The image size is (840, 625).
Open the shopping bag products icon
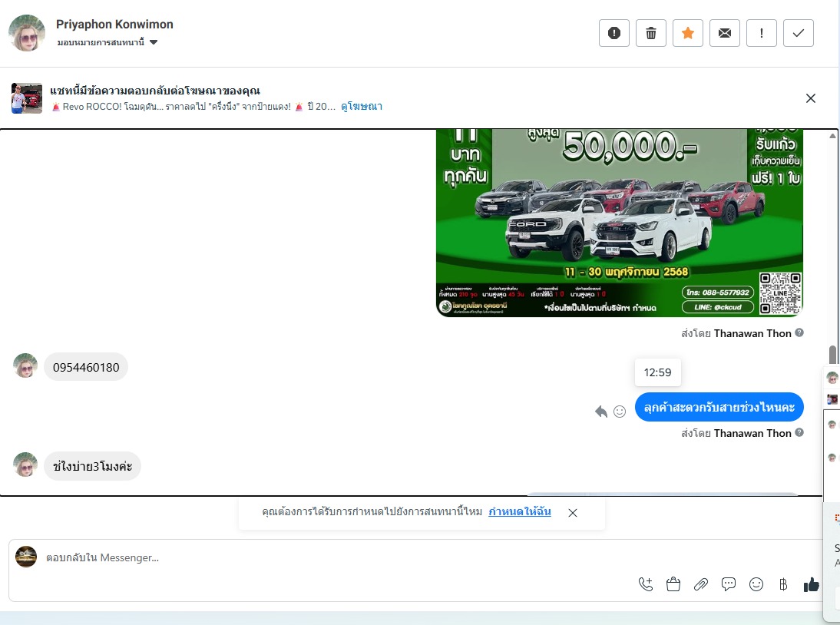pos(673,585)
